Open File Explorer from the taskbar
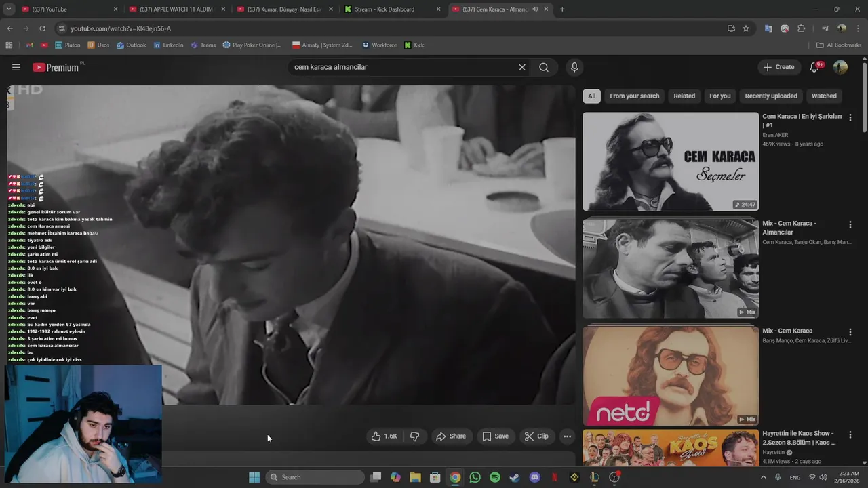The height and width of the screenshot is (488, 868). tap(415, 477)
